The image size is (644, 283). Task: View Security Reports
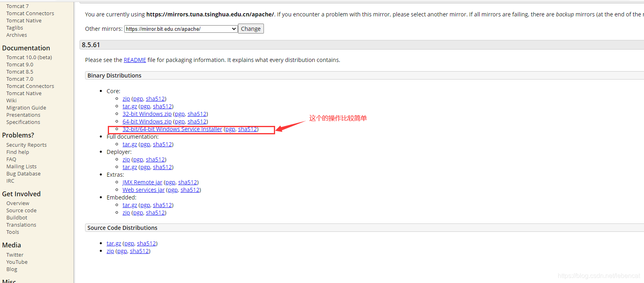26,145
